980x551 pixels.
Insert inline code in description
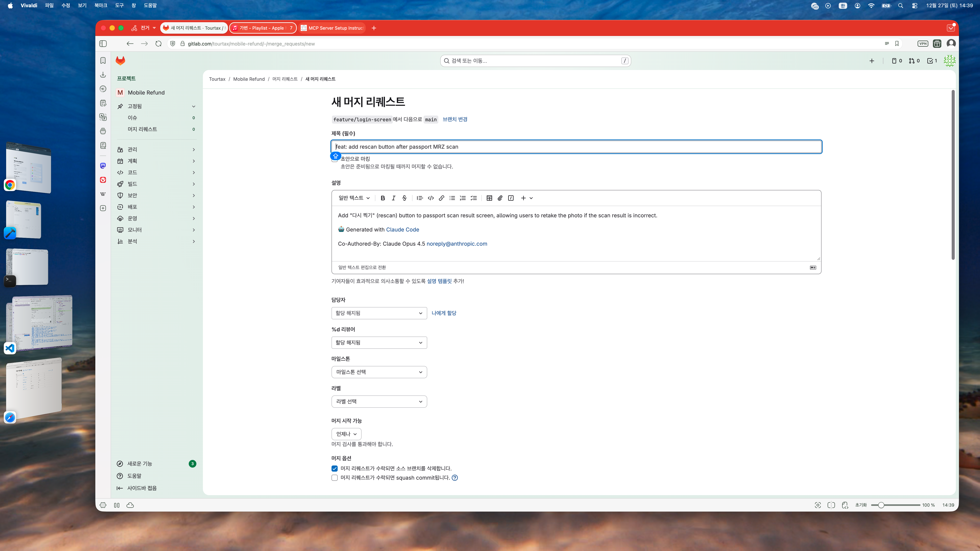click(x=431, y=198)
